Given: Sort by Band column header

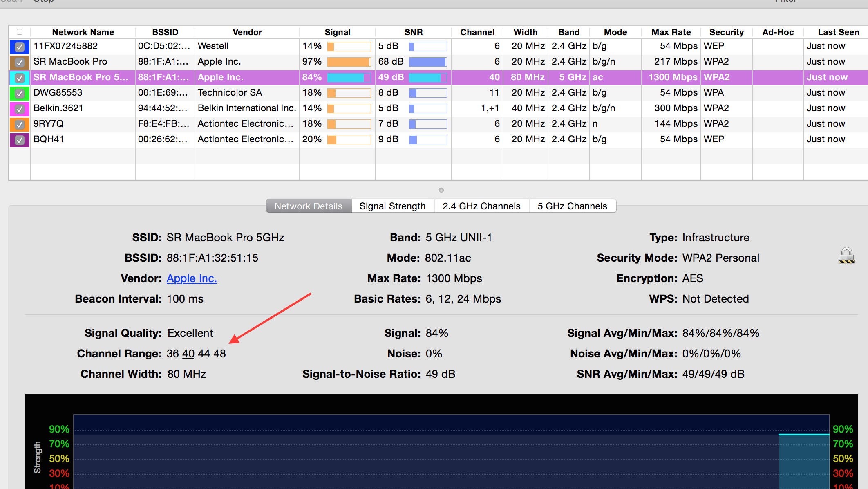Looking at the screenshot, I should point(569,32).
